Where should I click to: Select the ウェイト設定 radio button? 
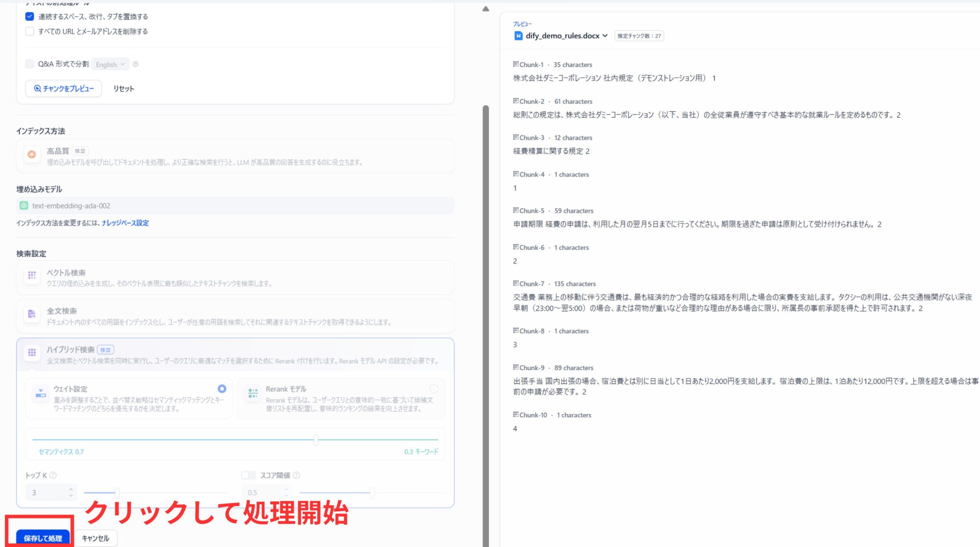222,389
